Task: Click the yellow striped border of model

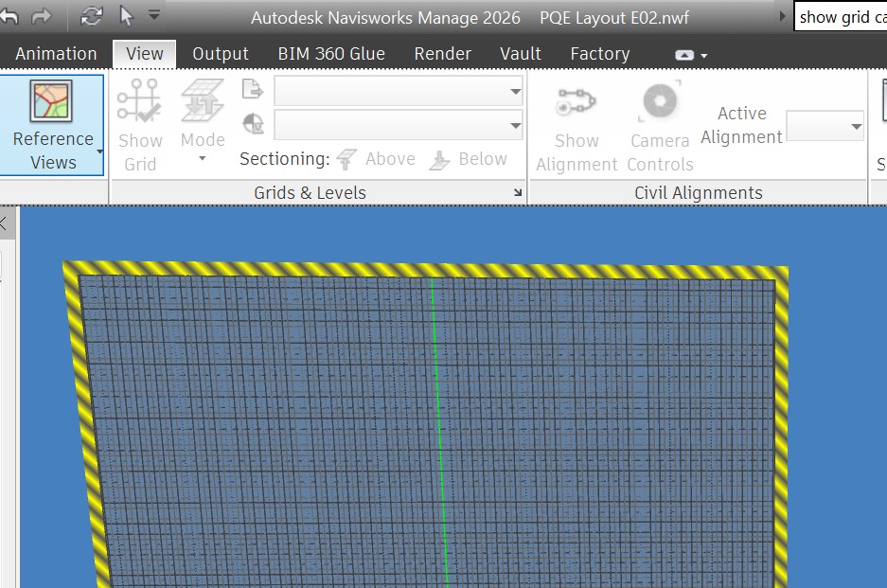Action: pyautogui.click(x=425, y=270)
